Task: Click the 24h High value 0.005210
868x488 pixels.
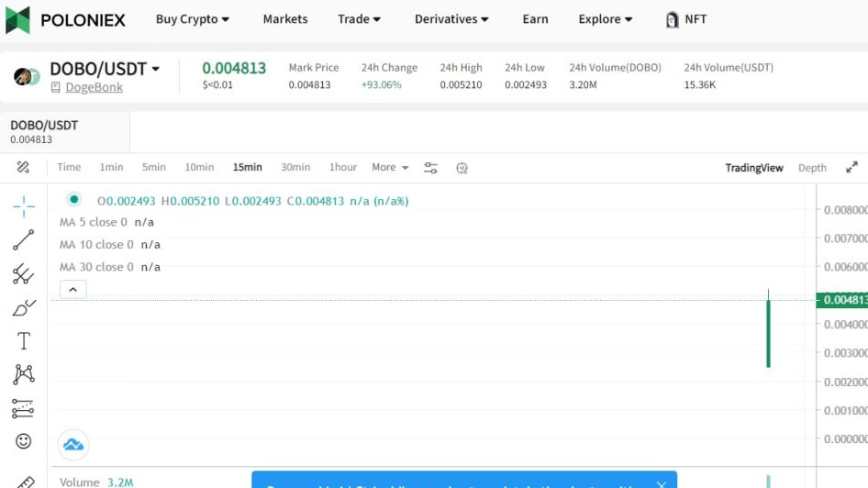Action: (462, 84)
